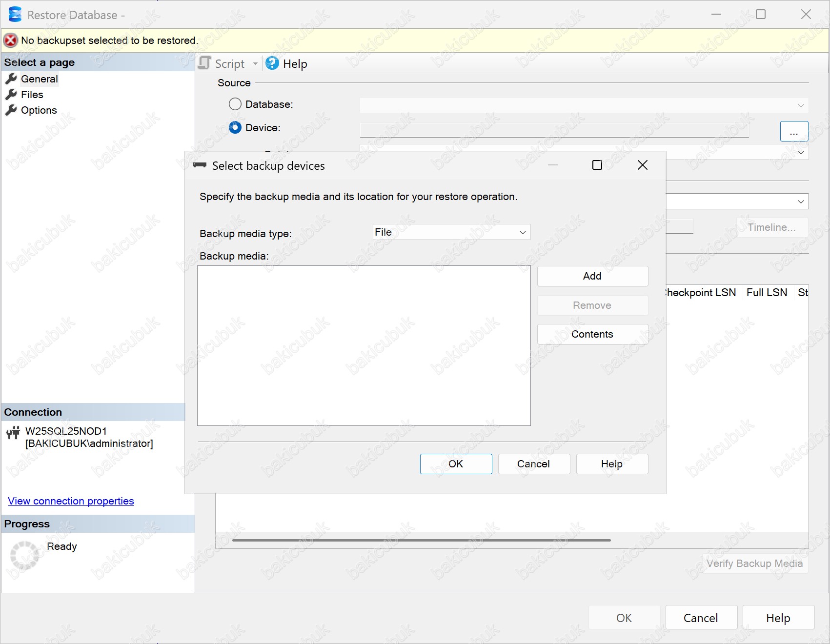This screenshot has height=644, width=830.
Task: Click the Add button for backup media
Action: tap(592, 276)
